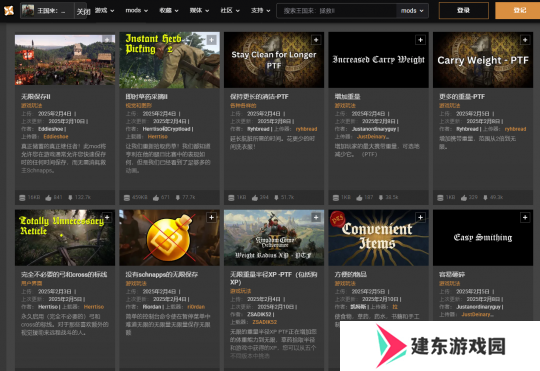Expand the 支持 navigation menu
The height and width of the screenshot is (371, 540).
pyautogui.click(x=261, y=11)
